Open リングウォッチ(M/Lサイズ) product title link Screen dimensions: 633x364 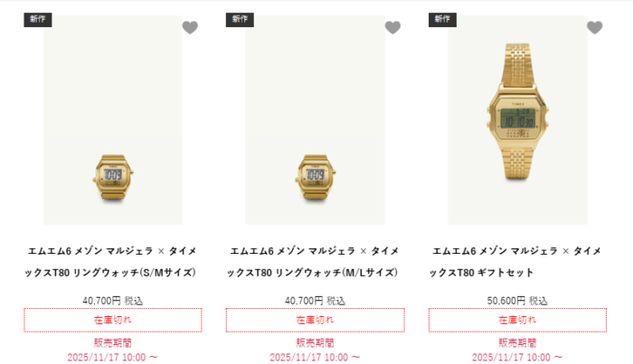click(x=313, y=262)
